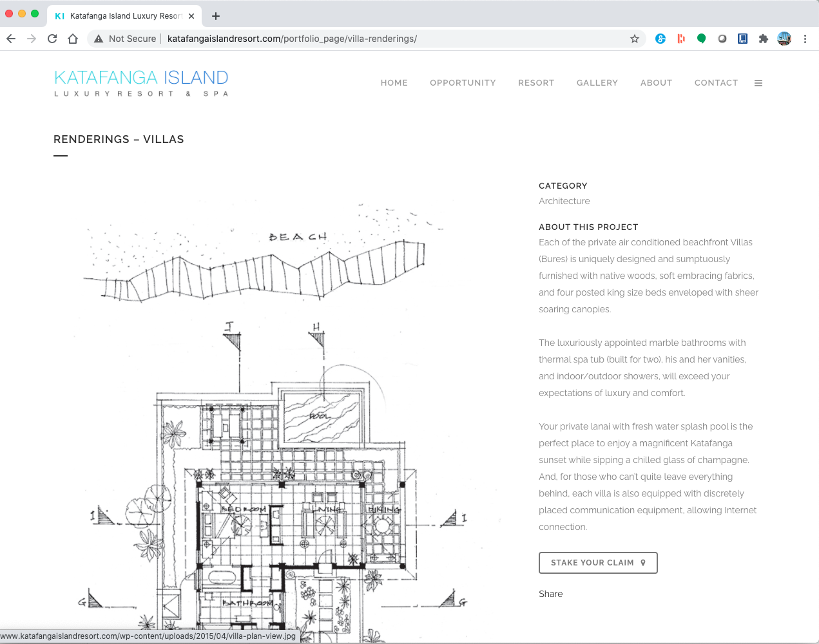Viewport: 819px width, 644px height.
Task: Click the Category heading
Action: 563,185
